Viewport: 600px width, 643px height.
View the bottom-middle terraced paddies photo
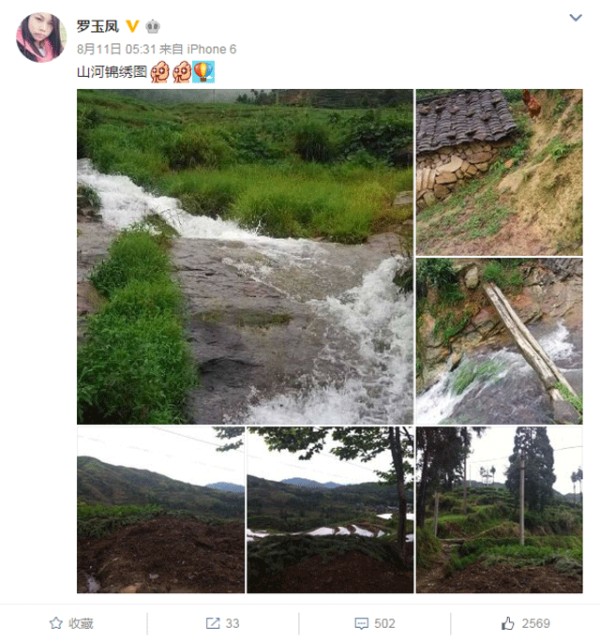coord(329,510)
